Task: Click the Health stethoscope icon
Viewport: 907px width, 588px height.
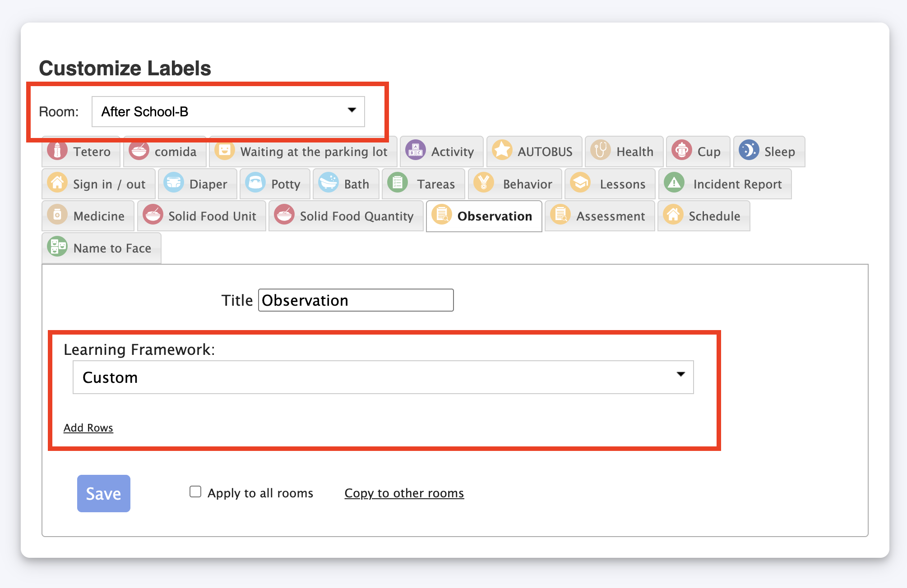Action: tap(601, 151)
